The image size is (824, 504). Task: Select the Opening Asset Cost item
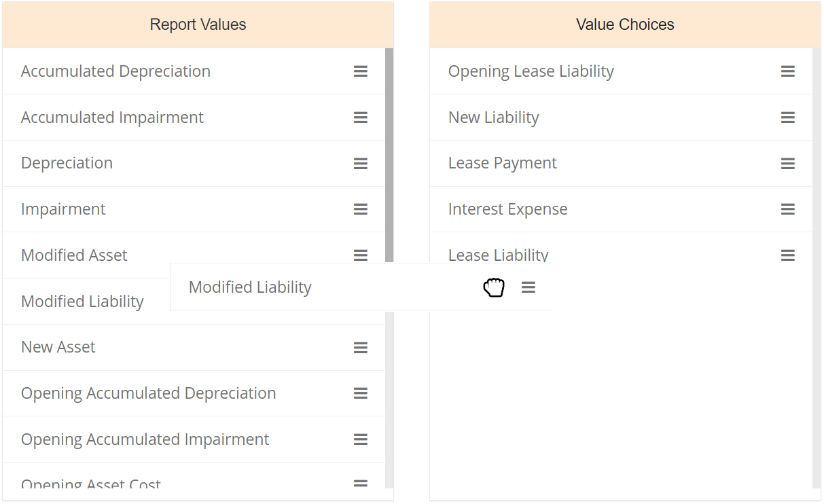click(x=91, y=484)
